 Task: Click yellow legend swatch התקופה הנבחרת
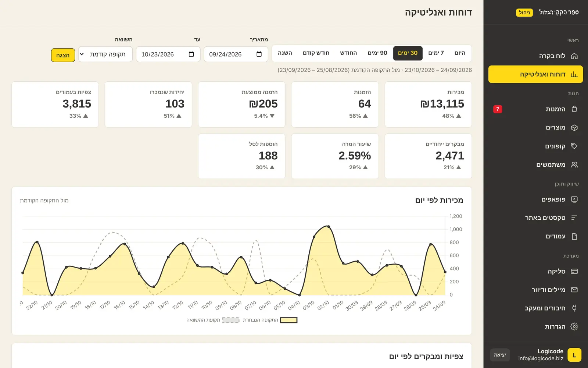289,320
